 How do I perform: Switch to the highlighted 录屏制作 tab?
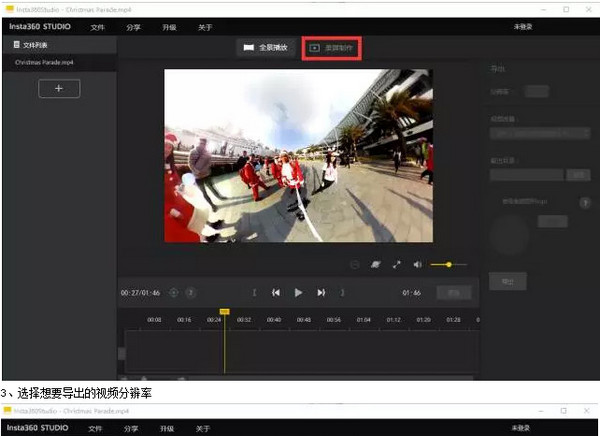point(332,47)
